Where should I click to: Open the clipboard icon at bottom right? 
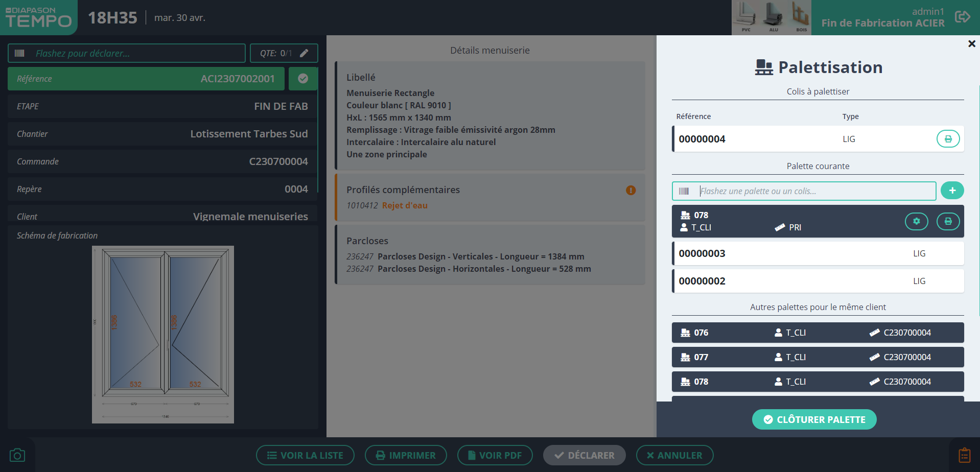[x=964, y=455]
